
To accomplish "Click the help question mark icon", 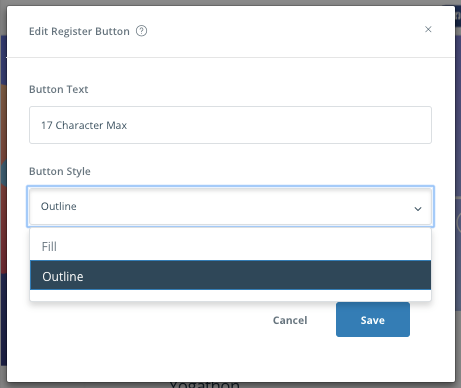I will [141, 31].
